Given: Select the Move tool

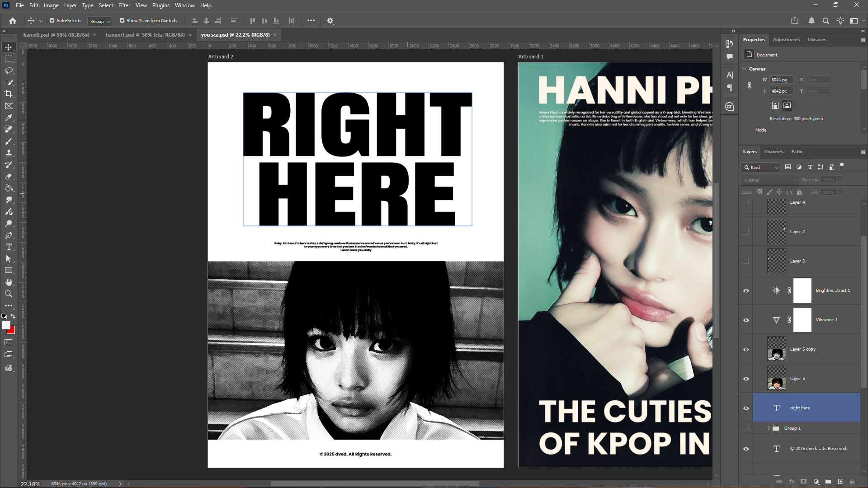Looking at the screenshot, I should pos(9,47).
